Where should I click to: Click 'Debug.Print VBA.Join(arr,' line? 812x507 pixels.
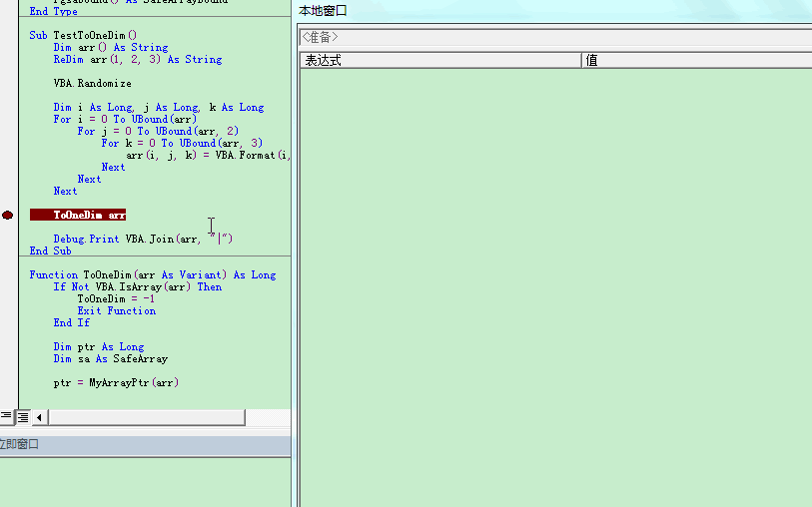(x=143, y=239)
